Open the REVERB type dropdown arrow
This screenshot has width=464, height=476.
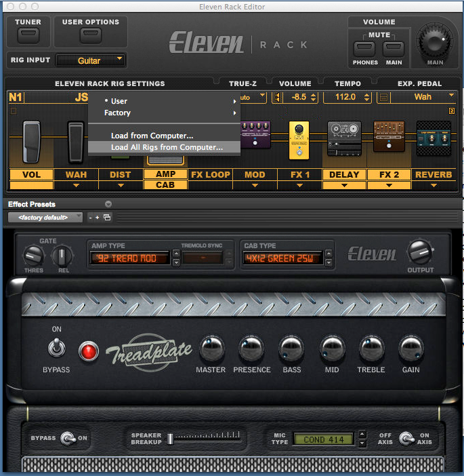[x=434, y=185]
